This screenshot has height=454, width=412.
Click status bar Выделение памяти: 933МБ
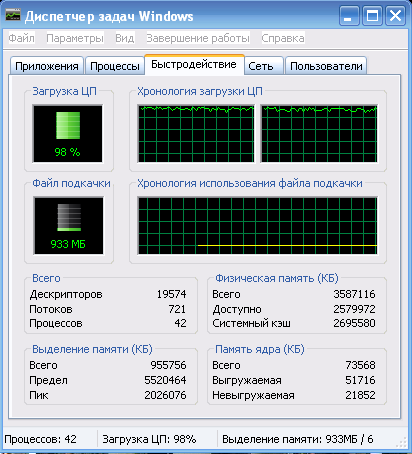tap(298, 439)
